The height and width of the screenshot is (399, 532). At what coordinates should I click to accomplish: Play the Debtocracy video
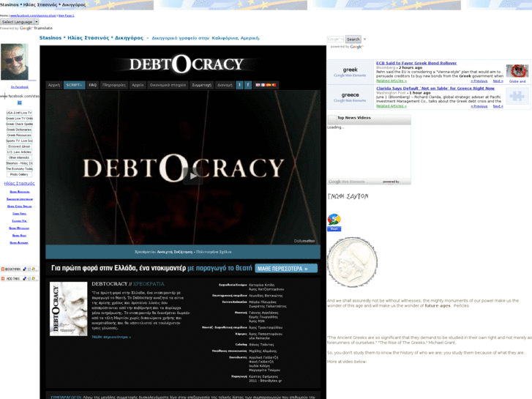[x=192, y=176]
